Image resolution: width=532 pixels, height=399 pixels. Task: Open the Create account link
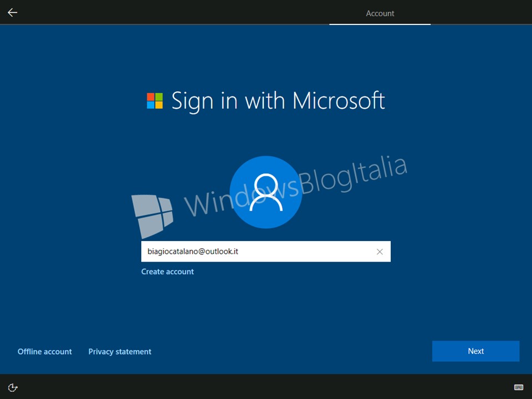click(x=167, y=272)
